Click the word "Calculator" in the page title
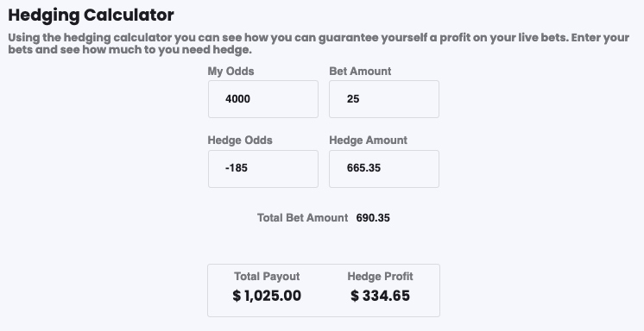Screen dimensions: 644x331 click(x=129, y=16)
